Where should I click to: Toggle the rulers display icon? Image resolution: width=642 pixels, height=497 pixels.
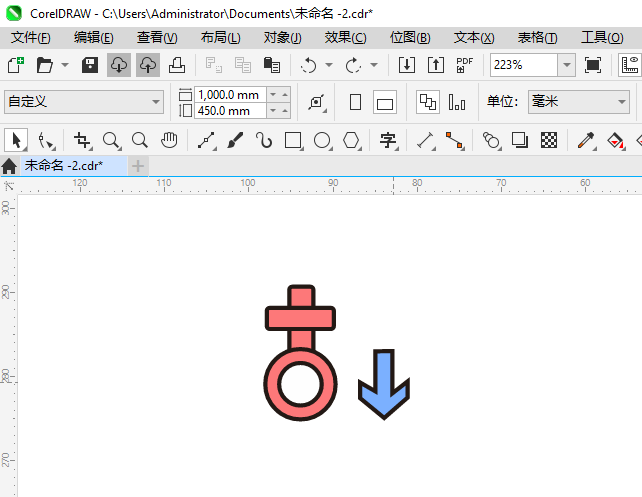click(x=630, y=65)
